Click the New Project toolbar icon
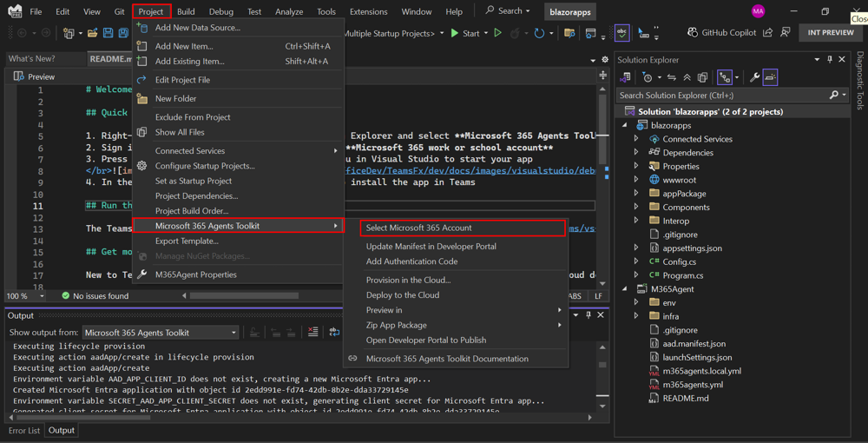This screenshot has width=868, height=443. (69, 33)
